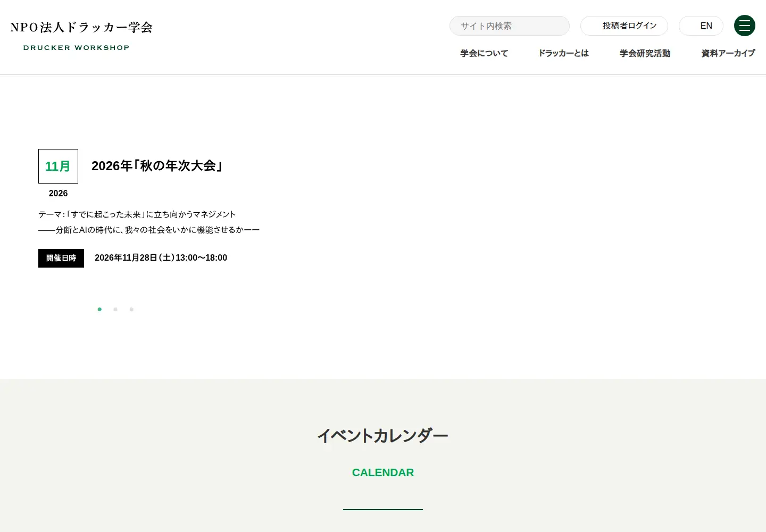Viewport: 766px width, 532px height.
Task: Open the 2026年「秋の年次大会」 event title
Action: point(157,166)
